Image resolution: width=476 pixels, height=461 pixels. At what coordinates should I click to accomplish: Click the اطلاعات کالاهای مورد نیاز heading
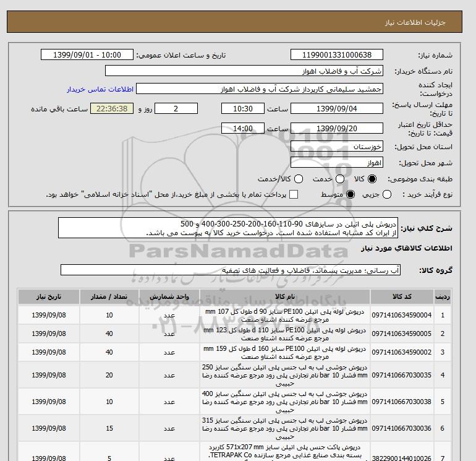pos(407,248)
